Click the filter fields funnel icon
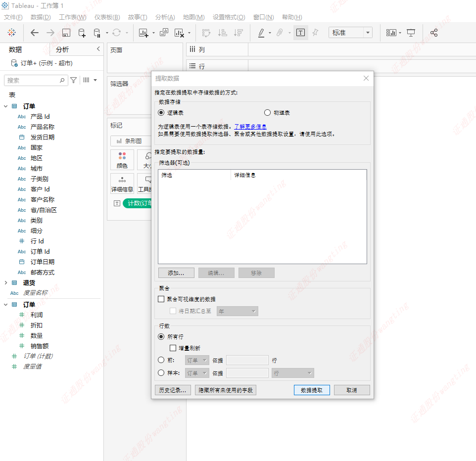476x461 pixels. pyautogui.click(x=73, y=80)
